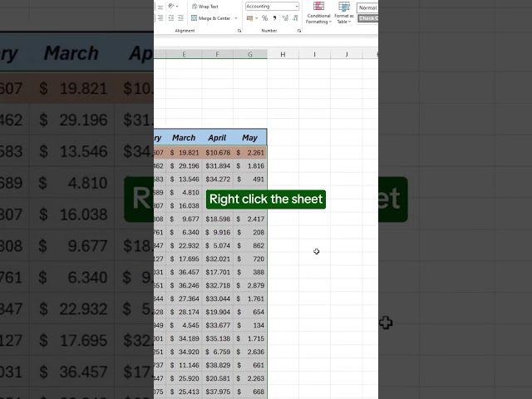Screen dimensions: 532x399
Task: Select the cell showing 2.261
Action: [250, 153]
